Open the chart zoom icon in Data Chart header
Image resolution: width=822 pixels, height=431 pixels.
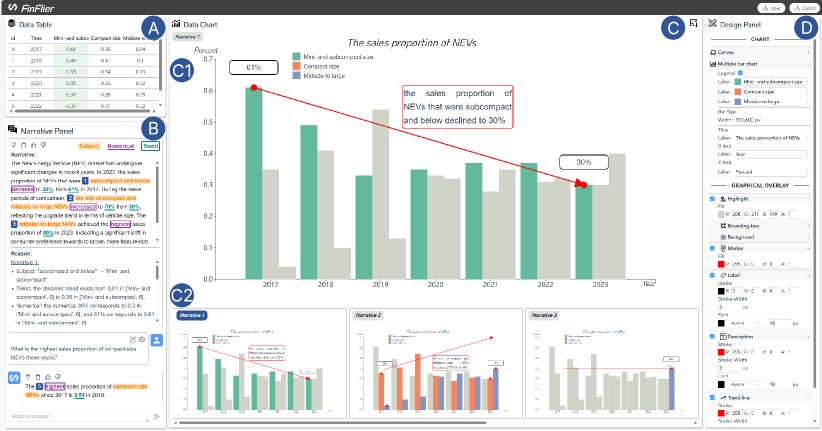click(x=694, y=23)
